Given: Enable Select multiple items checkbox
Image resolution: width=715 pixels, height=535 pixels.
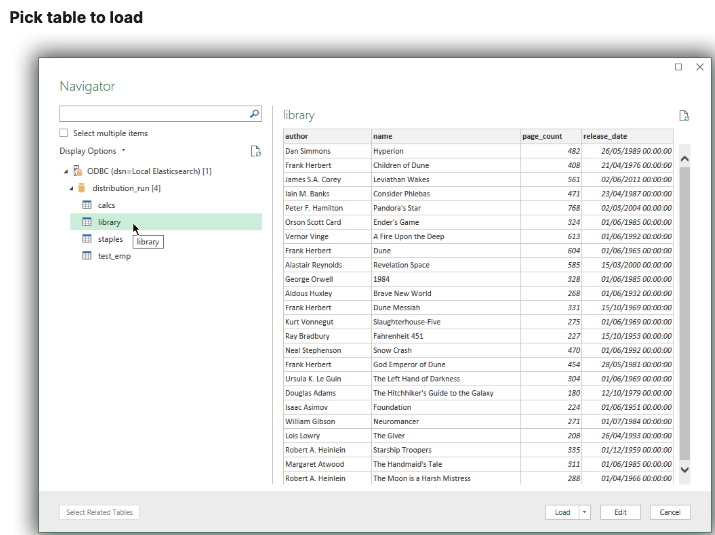Looking at the screenshot, I should tap(63, 133).
